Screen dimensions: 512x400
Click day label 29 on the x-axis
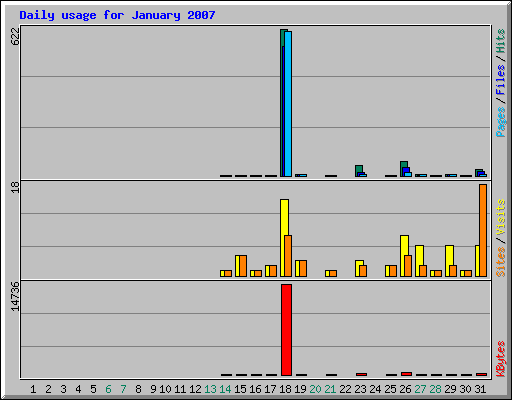point(450,389)
